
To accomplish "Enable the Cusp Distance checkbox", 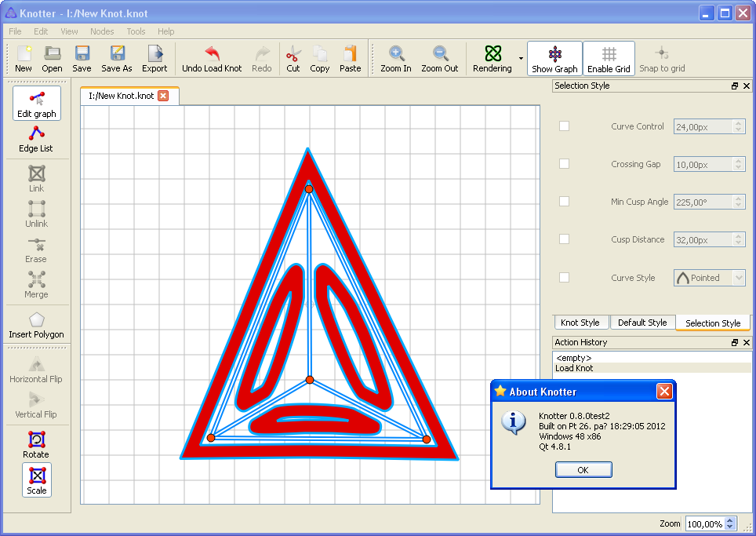I will [564, 239].
